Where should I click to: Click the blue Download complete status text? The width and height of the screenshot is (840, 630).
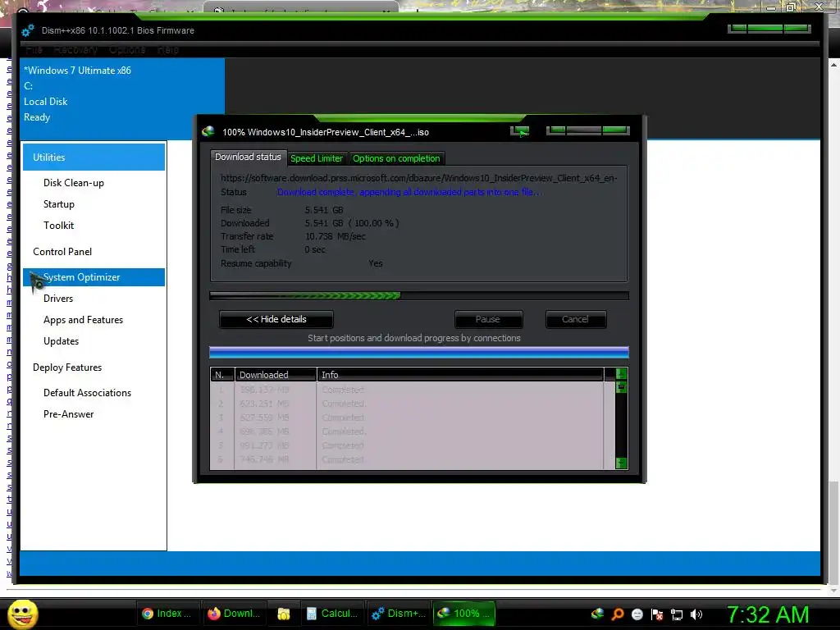[409, 192]
